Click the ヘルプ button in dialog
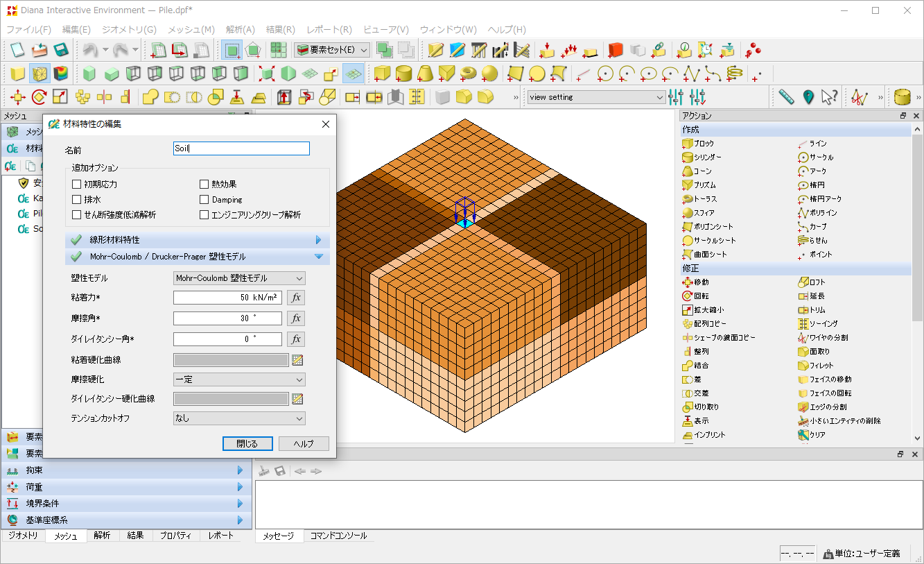 pyautogui.click(x=304, y=444)
